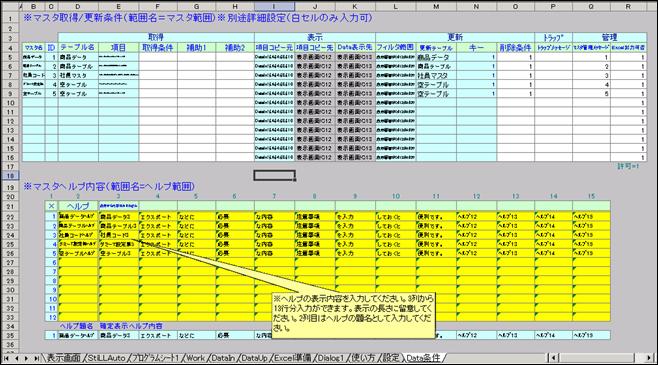Image resolution: width=658 pixels, height=365 pixels.
Task: Open the 設定 sheet tab
Action: 391,358
